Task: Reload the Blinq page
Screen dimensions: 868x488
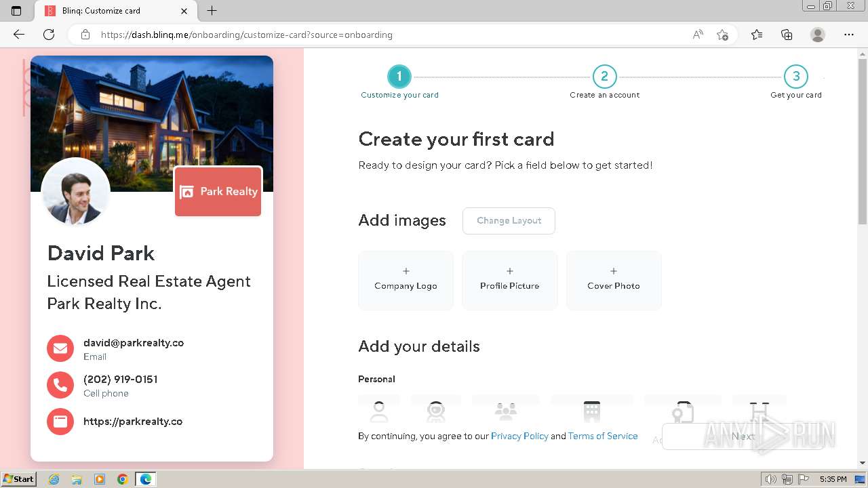Action: tap(49, 35)
